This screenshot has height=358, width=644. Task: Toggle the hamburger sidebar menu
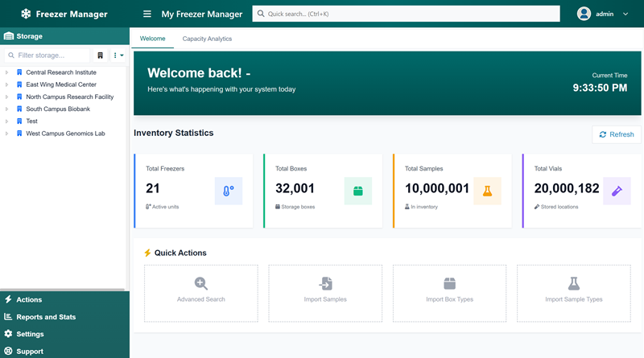pyautogui.click(x=147, y=14)
